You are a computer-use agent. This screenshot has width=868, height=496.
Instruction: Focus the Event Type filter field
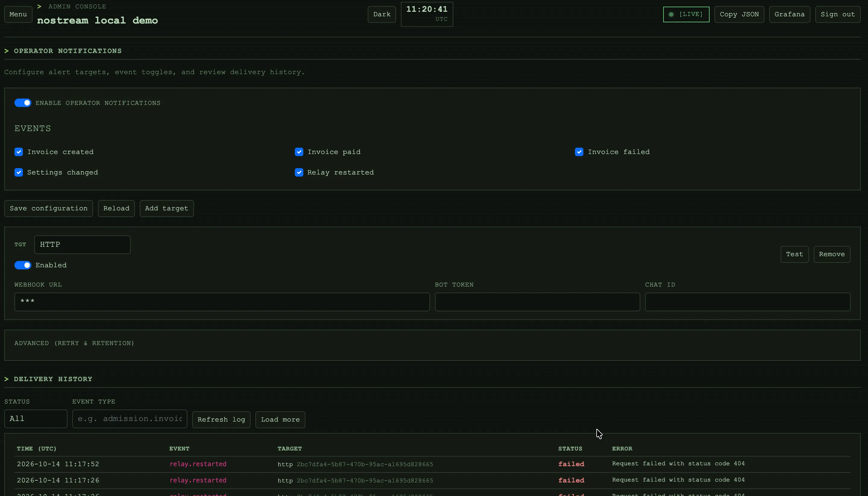point(130,419)
